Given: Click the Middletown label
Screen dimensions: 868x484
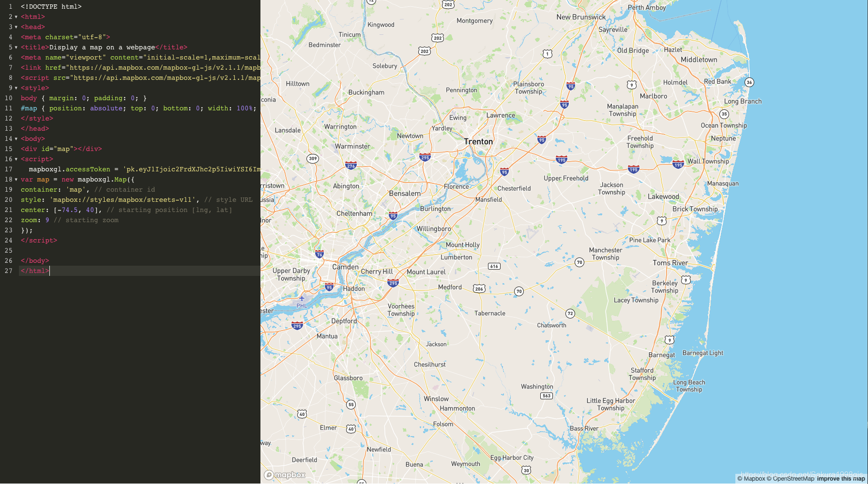Looking at the screenshot, I should [x=699, y=60].
